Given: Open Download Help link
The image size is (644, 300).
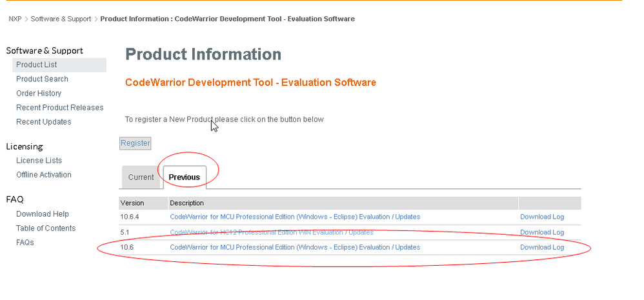Looking at the screenshot, I should [43, 214].
